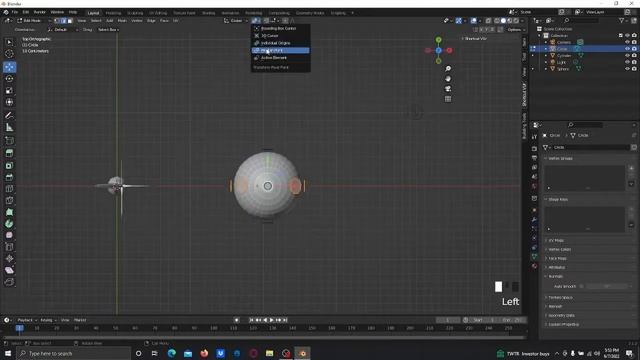Open the Modifiers wrench properties tab
This screenshot has width=640, height=360.
(x=534, y=220)
